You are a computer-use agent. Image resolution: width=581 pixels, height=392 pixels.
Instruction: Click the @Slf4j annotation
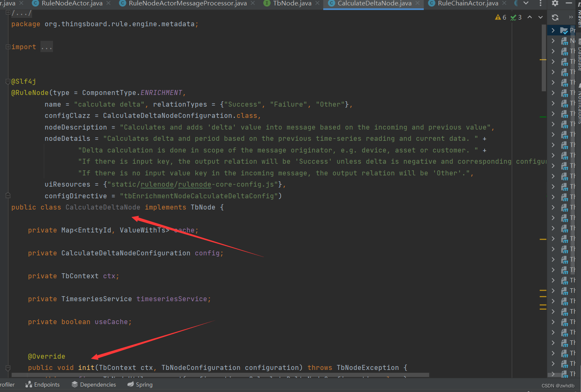(24, 82)
